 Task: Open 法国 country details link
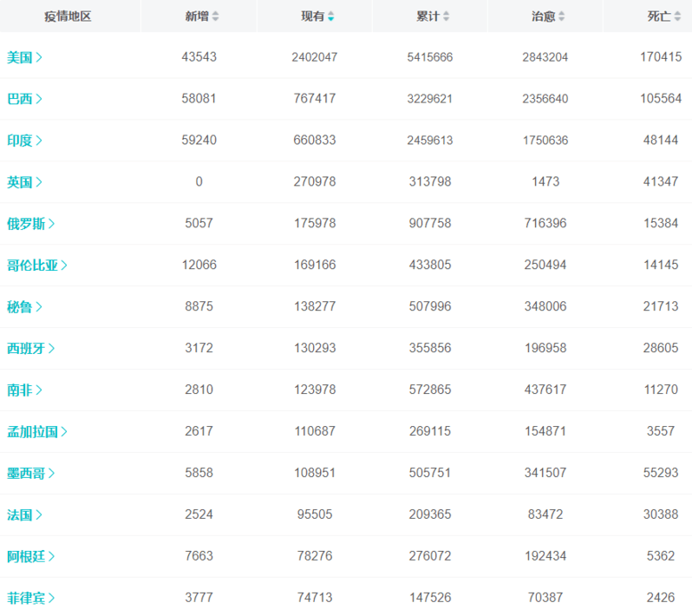tap(24, 514)
